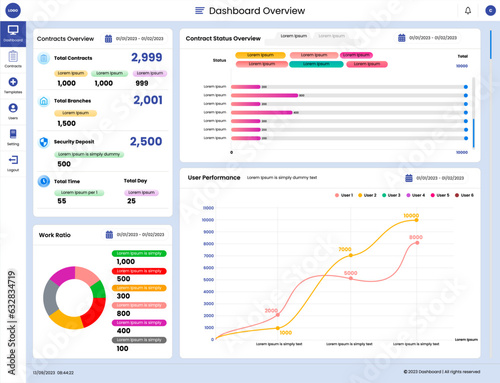Click magenta Work Ratio label above 400

139,323
